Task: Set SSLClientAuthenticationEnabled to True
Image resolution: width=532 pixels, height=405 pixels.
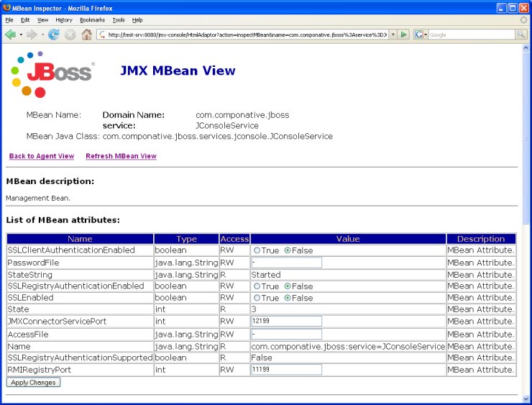Action: pos(257,250)
